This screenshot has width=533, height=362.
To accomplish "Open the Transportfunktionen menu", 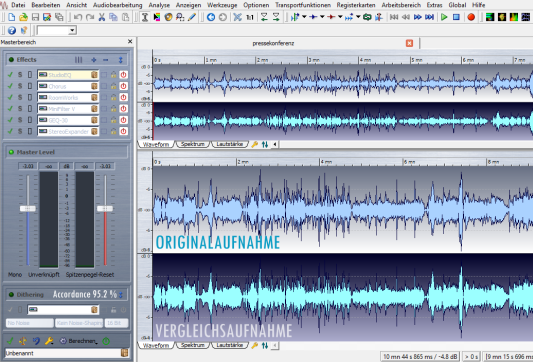I will (x=303, y=5).
